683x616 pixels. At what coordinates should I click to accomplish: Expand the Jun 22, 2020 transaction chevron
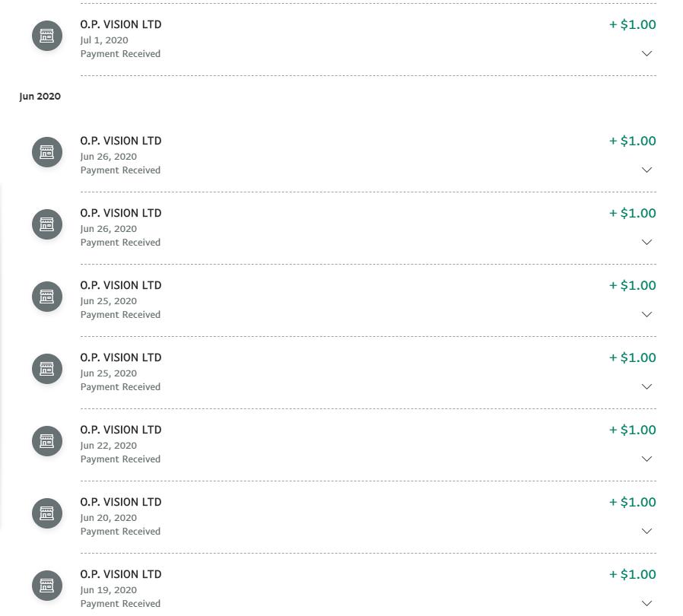pos(646,459)
